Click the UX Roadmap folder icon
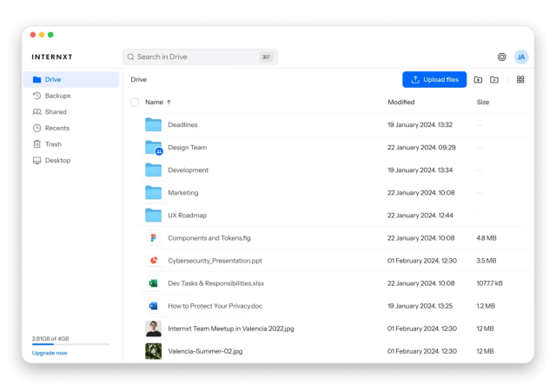 (x=153, y=216)
